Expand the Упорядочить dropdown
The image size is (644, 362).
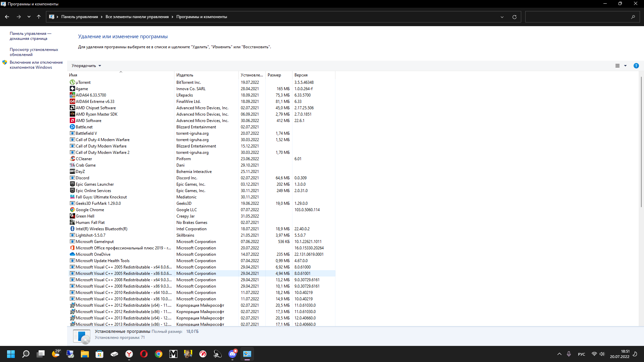86,66
